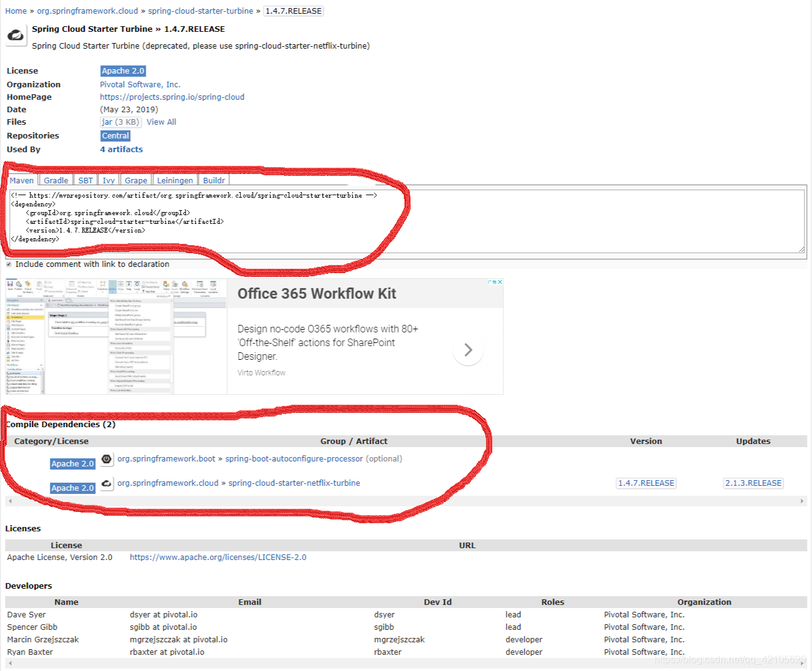Close the Office 365 ad
The height and width of the screenshot is (671, 812).
tap(500, 282)
